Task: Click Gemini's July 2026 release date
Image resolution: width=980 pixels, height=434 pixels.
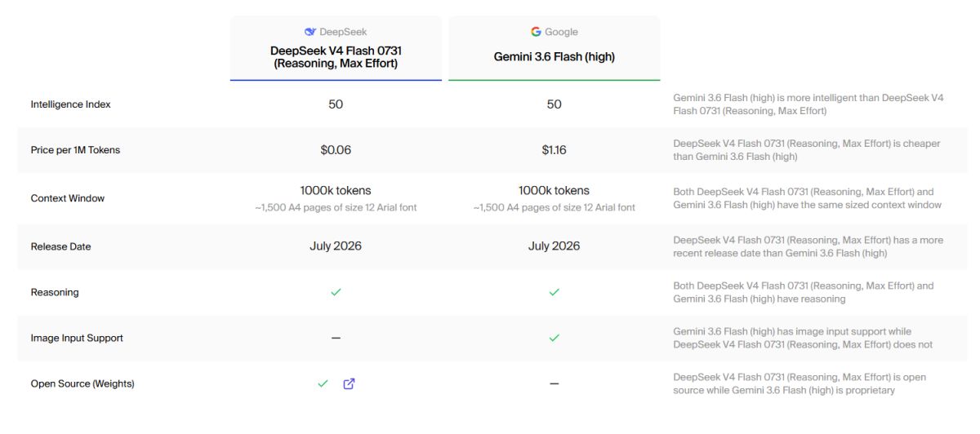Action: (x=555, y=246)
